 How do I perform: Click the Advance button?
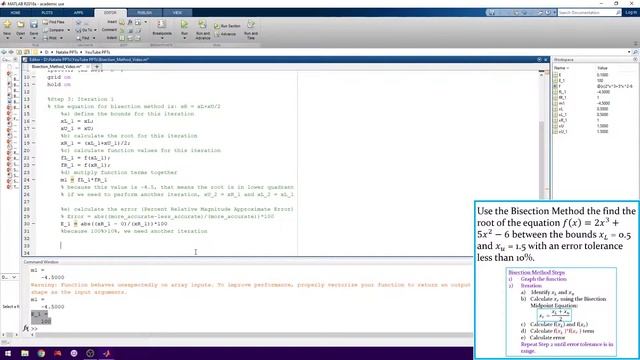click(225, 34)
